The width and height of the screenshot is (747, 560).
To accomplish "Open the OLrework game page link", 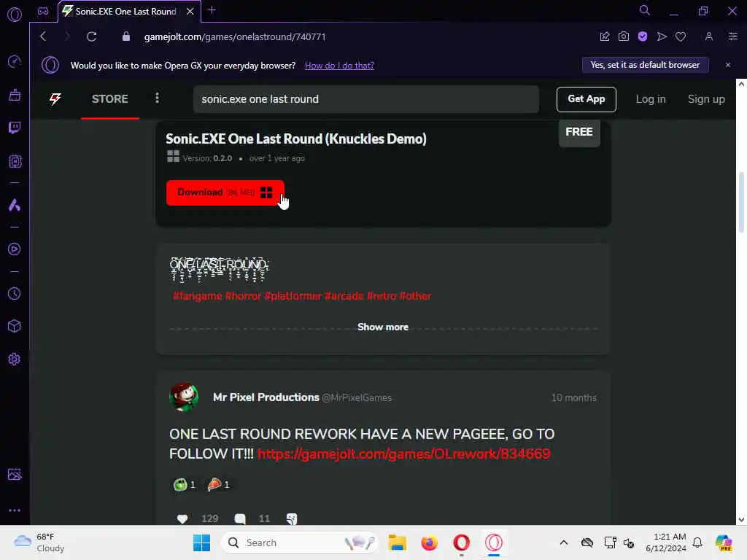I will [x=404, y=454].
